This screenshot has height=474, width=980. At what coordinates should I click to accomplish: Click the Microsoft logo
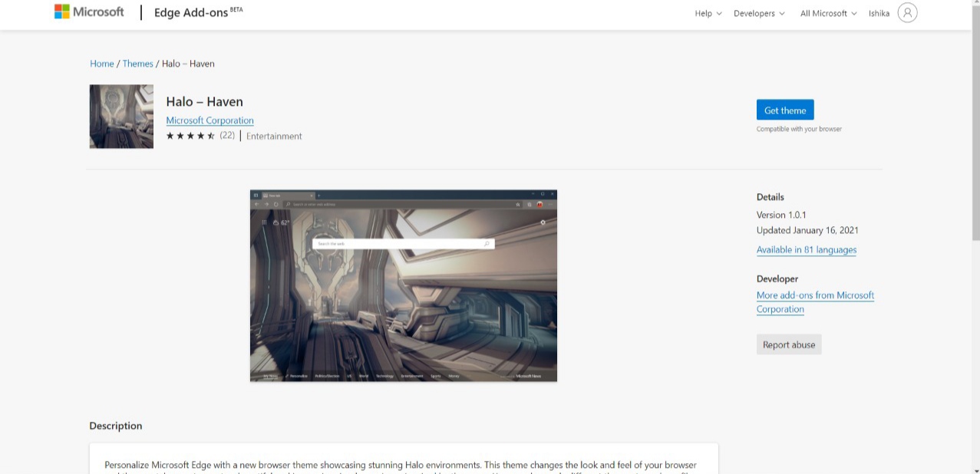(x=89, y=12)
